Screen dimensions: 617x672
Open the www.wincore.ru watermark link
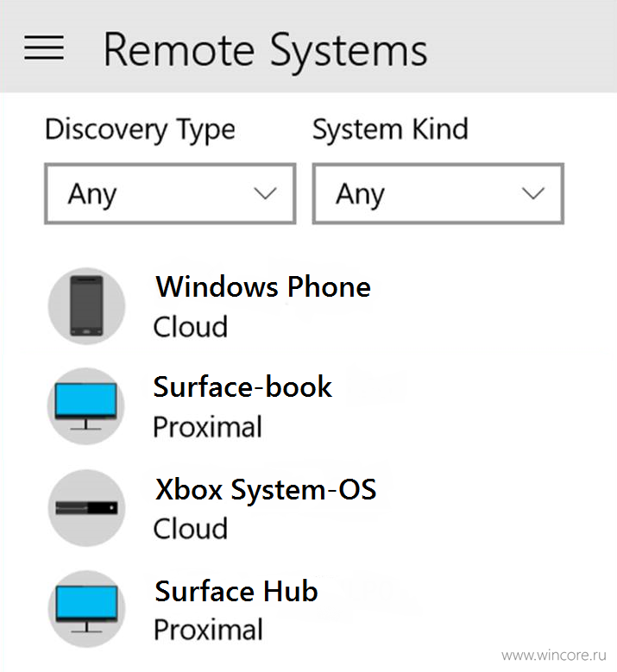click(x=553, y=656)
